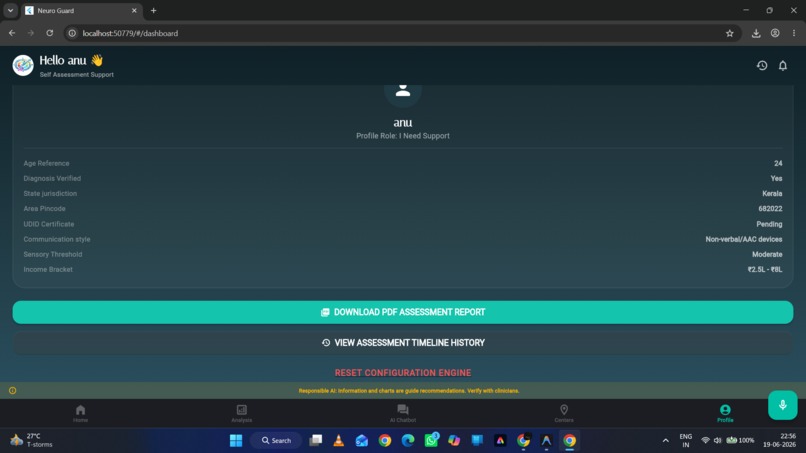Download the PDF assessment report

coord(402,312)
